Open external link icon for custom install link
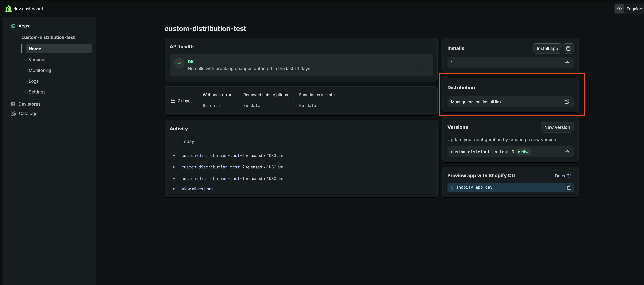Screen dimensions: 644x285 point(567,102)
